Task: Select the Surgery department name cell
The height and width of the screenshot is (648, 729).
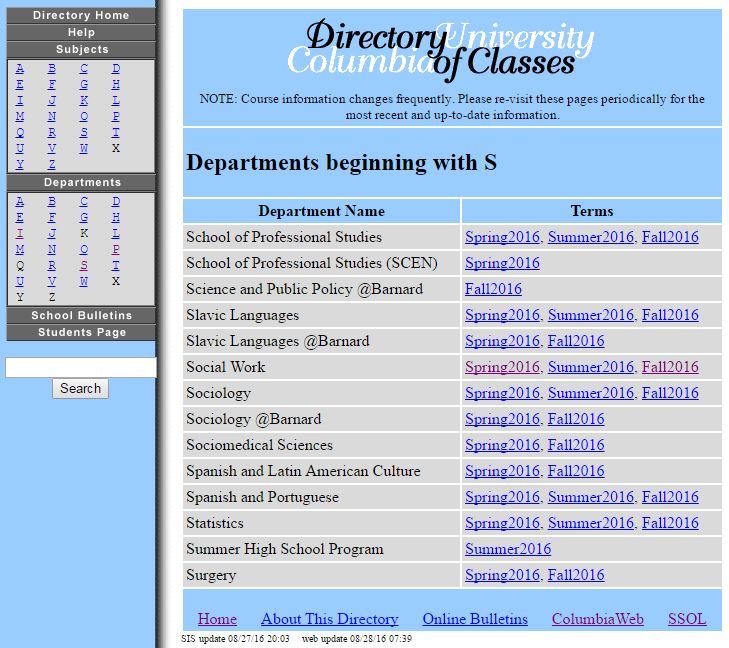Action: pos(321,575)
